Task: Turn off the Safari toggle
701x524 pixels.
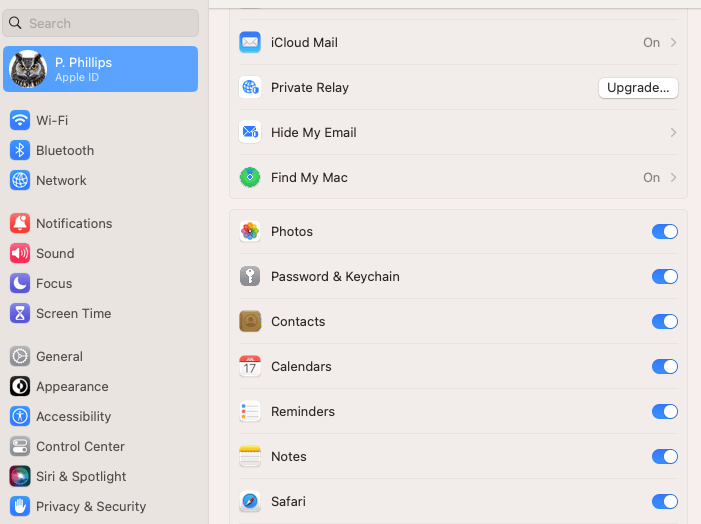Action: (664, 501)
